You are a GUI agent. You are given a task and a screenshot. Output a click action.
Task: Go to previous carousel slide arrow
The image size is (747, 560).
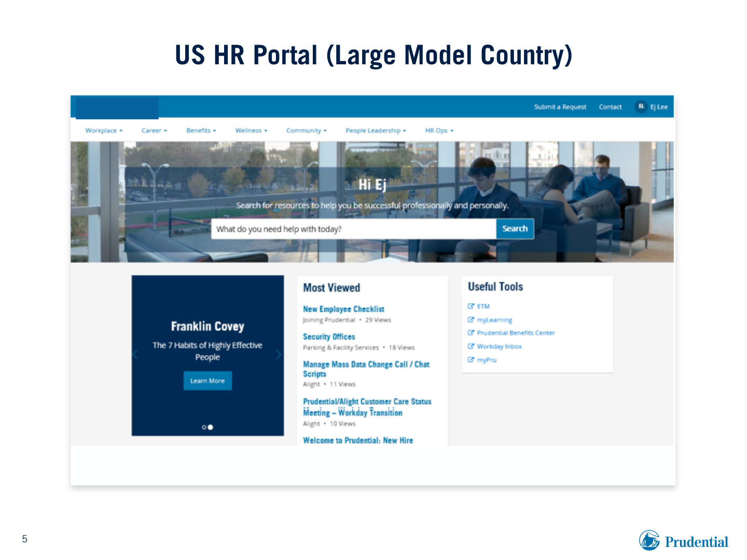click(x=135, y=355)
